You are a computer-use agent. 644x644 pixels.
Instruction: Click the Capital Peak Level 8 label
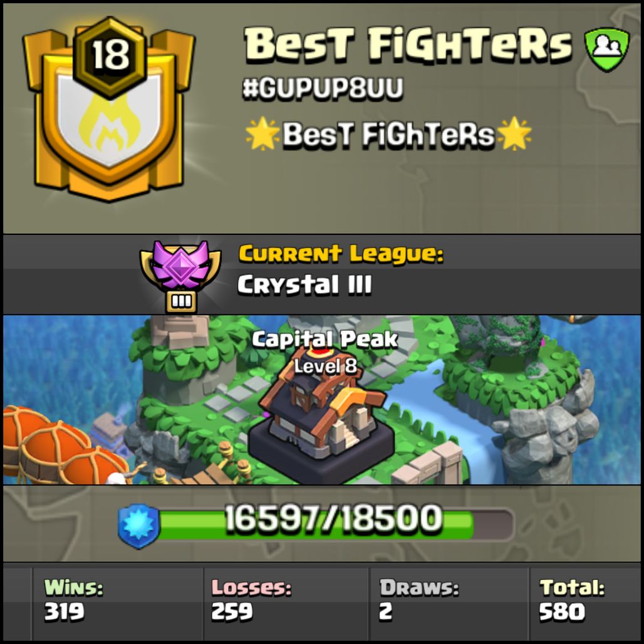pyautogui.click(x=325, y=353)
